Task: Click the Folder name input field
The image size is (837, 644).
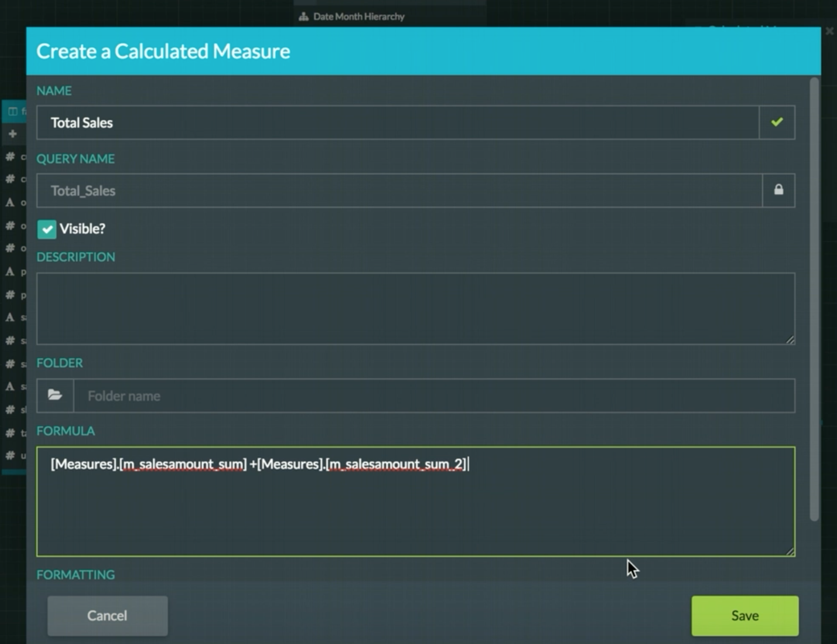Action: pos(434,396)
